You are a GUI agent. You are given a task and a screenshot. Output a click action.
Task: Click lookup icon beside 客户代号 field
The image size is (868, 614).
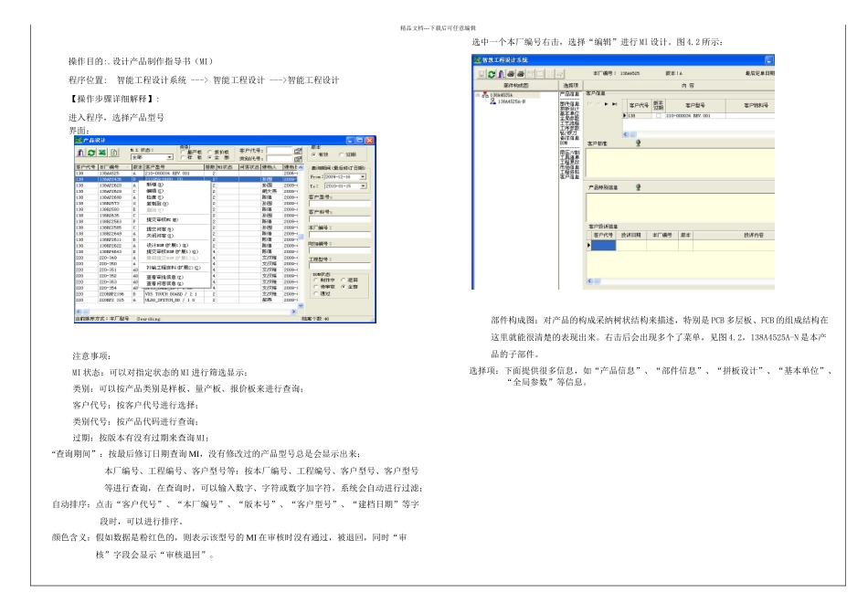[298, 151]
